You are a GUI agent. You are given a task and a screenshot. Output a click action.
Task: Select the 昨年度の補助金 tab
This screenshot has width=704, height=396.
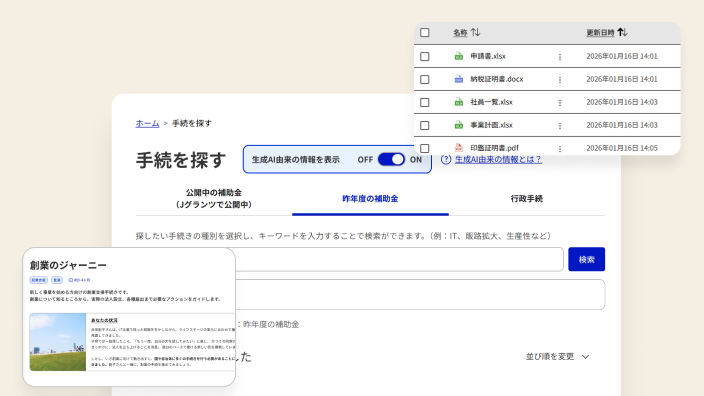(370, 198)
